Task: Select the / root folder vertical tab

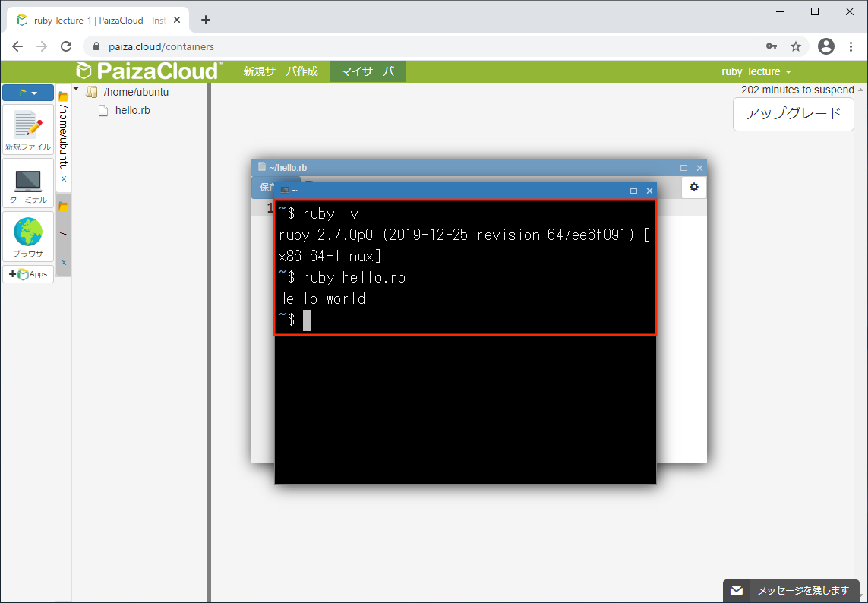Action: click(64, 232)
